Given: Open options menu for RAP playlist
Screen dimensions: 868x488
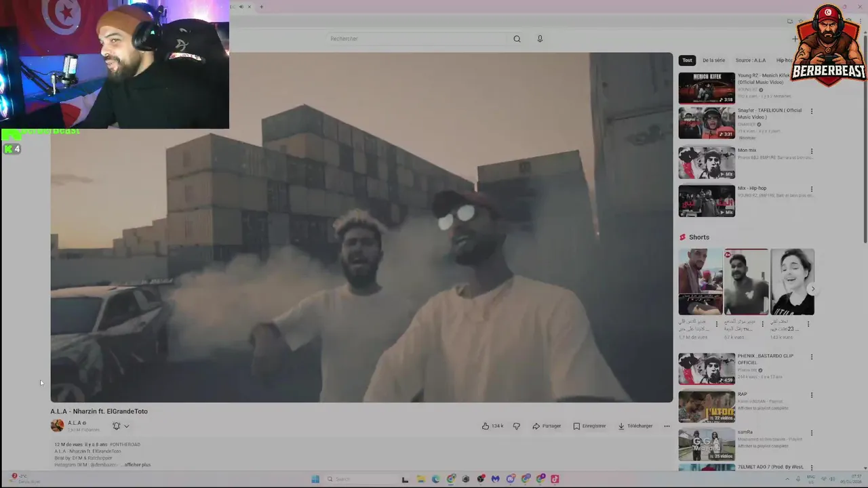Looking at the screenshot, I should tap(811, 395).
